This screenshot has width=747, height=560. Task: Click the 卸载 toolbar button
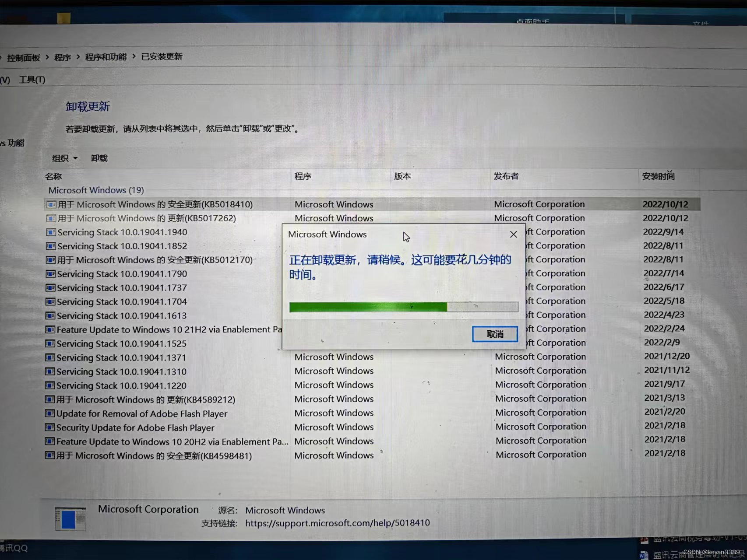(x=99, y=158)
